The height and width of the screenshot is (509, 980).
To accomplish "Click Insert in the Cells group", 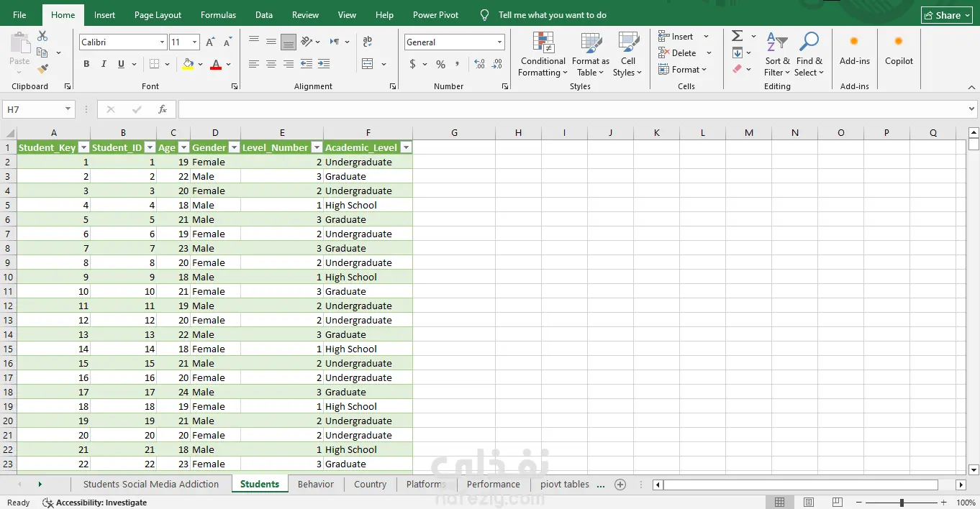I will click(x=684, y=36).
